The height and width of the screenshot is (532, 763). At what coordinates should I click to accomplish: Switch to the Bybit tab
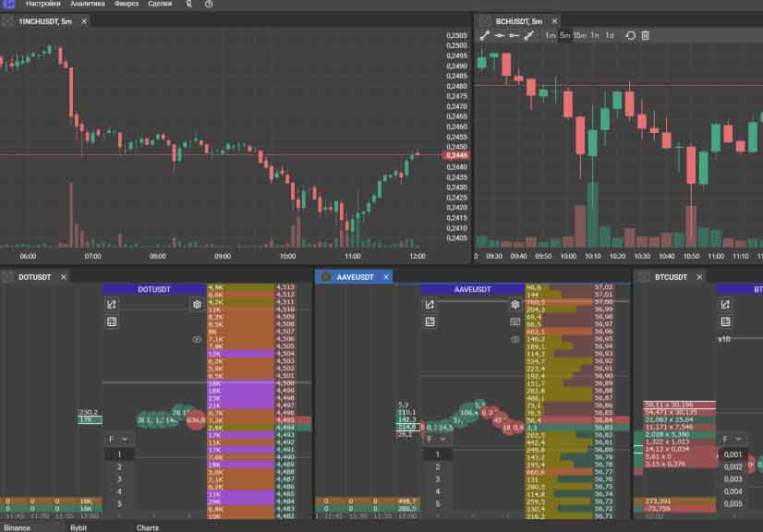coord(79,527)
